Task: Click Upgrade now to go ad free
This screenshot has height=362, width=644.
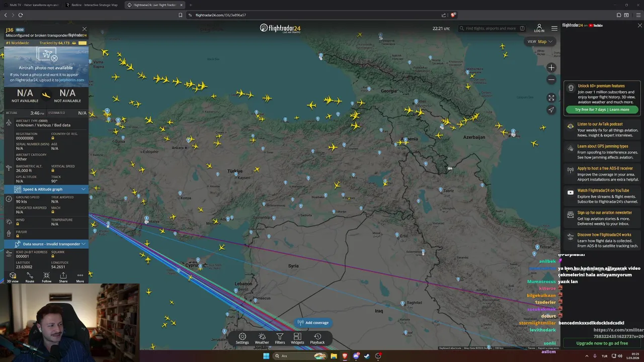Action: click(602, 343)
